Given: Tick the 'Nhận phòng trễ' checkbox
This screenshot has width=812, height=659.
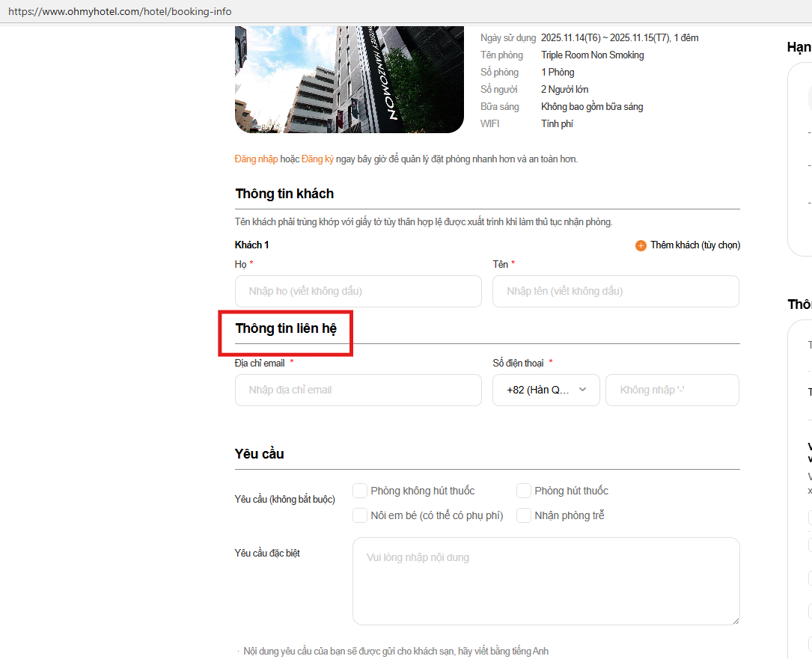Looking at the screenshot, I should [x=524, y=515].
